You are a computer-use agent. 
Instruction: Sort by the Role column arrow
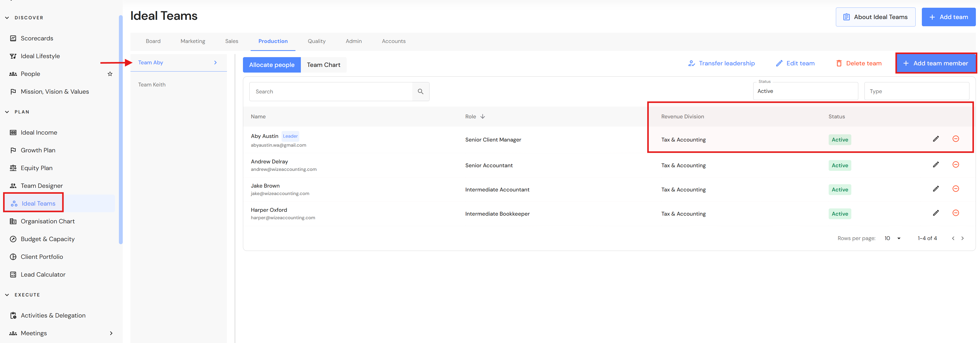pos(482,116)
